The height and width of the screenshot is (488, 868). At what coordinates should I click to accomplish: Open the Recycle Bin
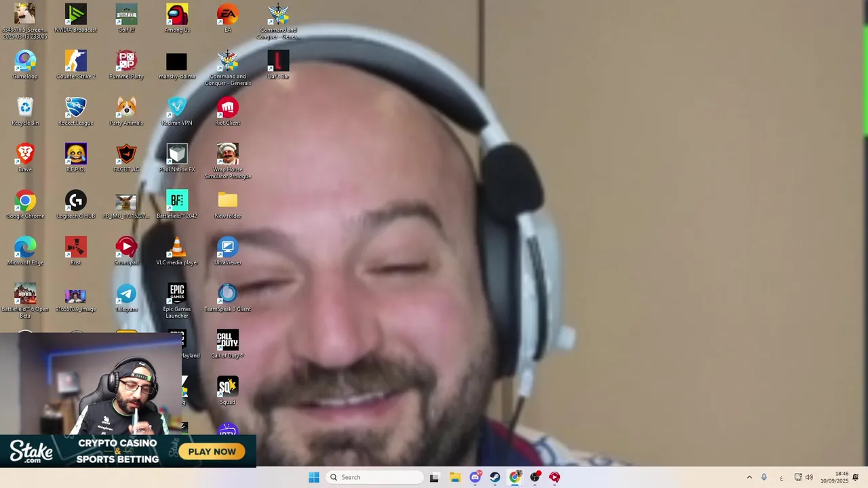(25, 112)
